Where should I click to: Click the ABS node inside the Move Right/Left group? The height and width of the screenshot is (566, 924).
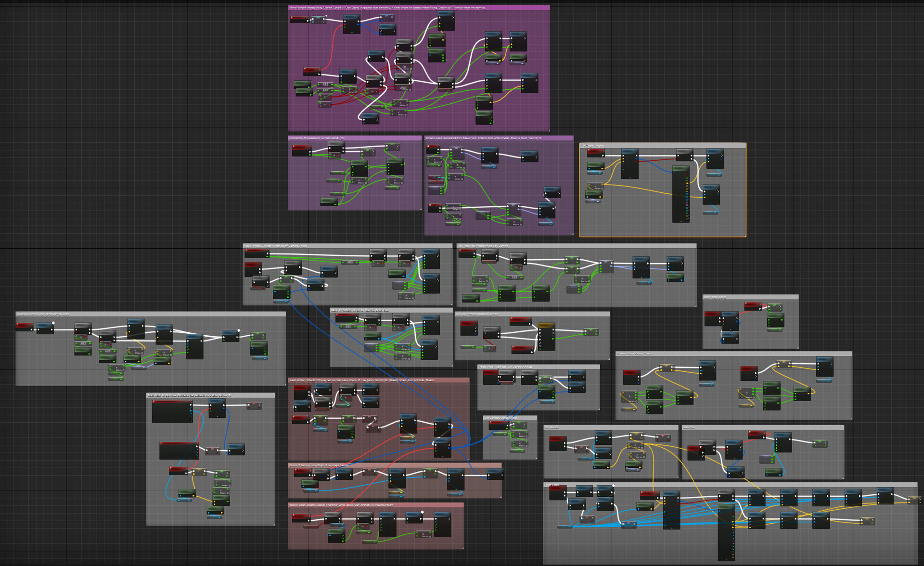[x=348, y=326]
